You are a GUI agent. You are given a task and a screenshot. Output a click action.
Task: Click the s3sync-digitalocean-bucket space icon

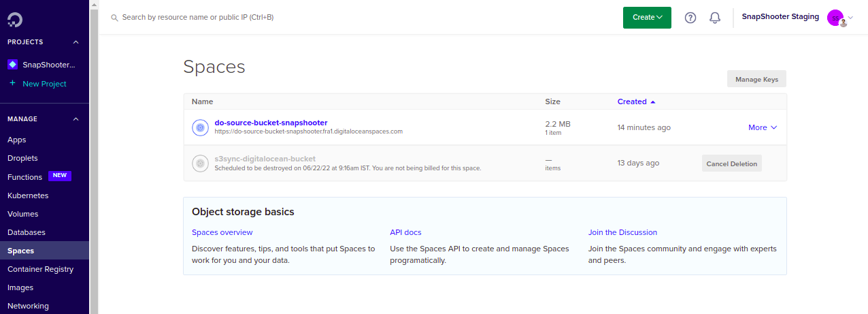(x=200, y=163)
